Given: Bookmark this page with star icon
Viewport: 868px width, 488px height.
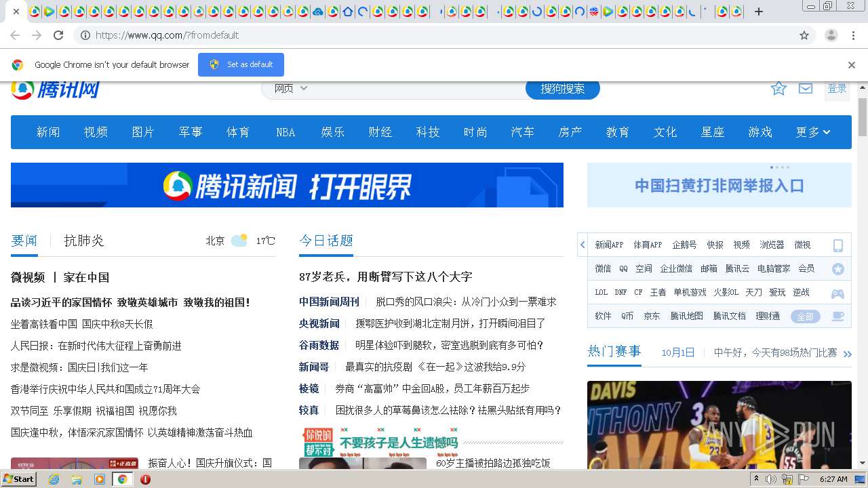Looking at the screenshot, I should pyautogui.click(x=804, y=35).
